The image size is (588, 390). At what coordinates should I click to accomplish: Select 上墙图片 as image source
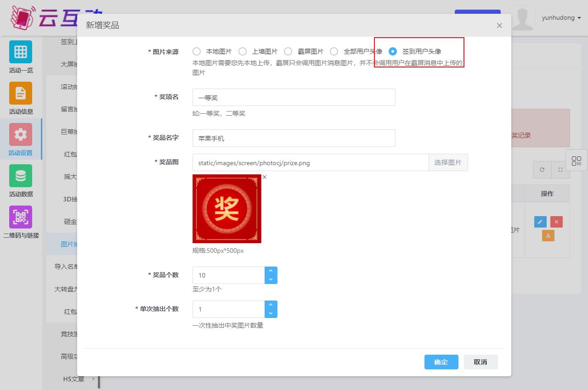pos(243,51)
